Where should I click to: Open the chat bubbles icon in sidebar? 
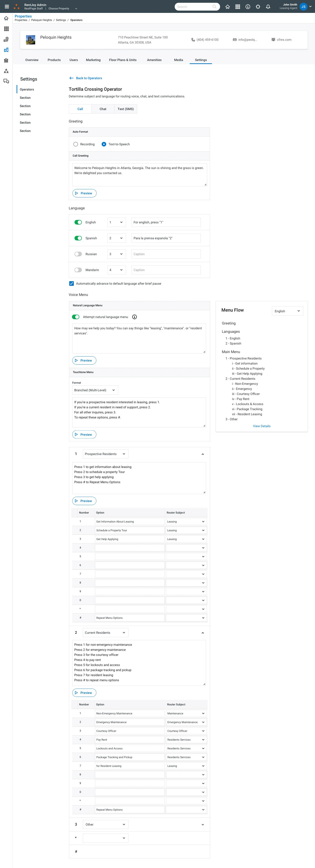(x=6, y=81)
